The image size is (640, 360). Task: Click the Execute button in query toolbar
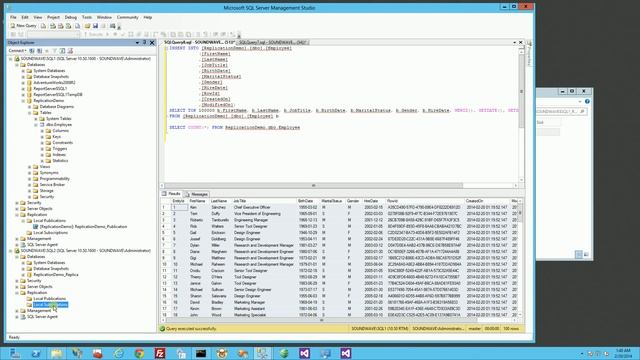[93, 35]
